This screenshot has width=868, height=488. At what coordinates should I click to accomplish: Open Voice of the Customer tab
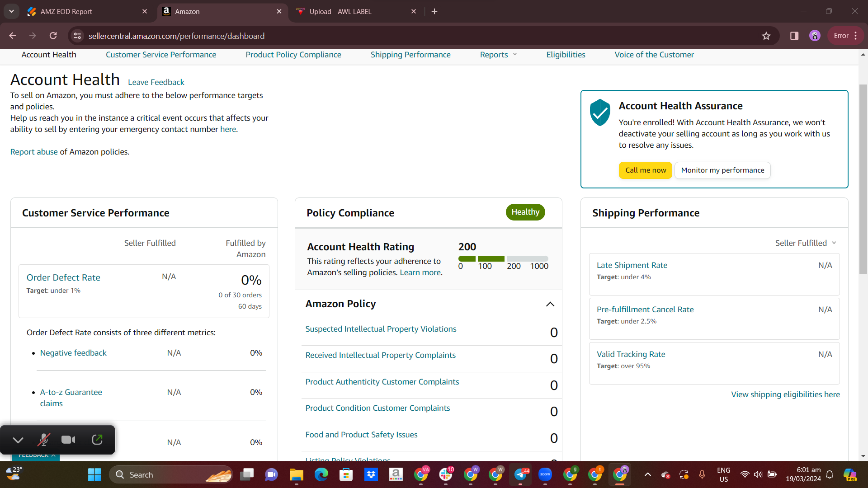tap(654, 55)
